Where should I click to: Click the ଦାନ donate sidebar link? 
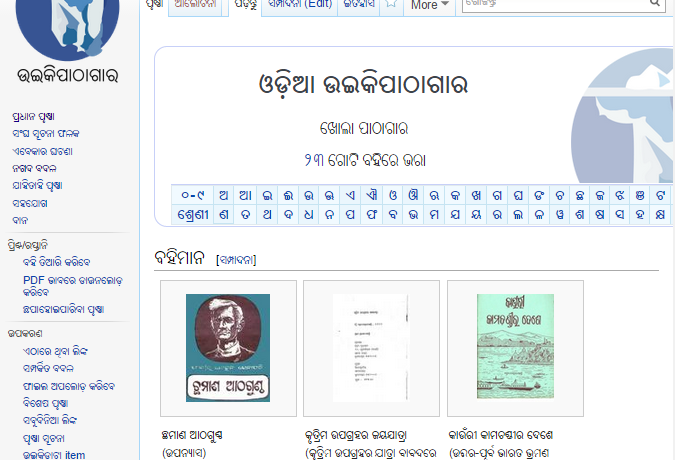tap(20, 220)
